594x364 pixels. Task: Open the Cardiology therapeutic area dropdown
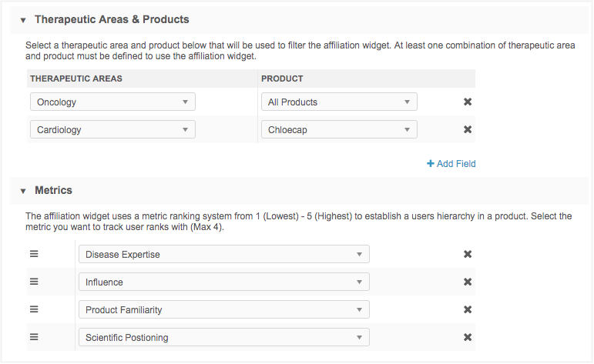(x=112, y=130)
